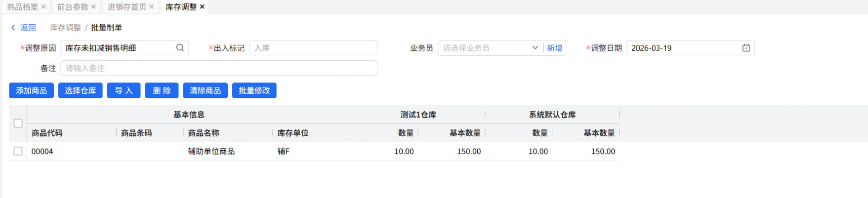Click the 批量修改 button
The height and width of the screenshot is (198, 868).
click(x=254, y=91)
